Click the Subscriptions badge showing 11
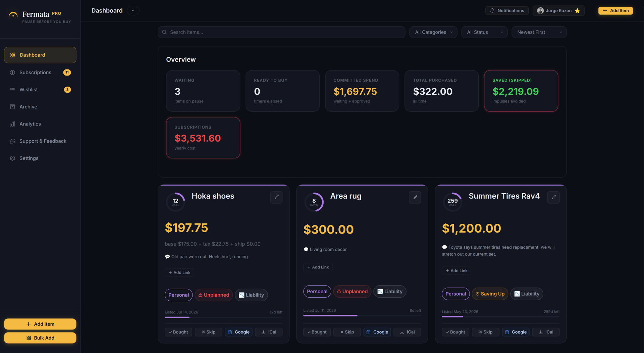The width and height of the screenshot is (644, 353). click(x=67, y=72)
